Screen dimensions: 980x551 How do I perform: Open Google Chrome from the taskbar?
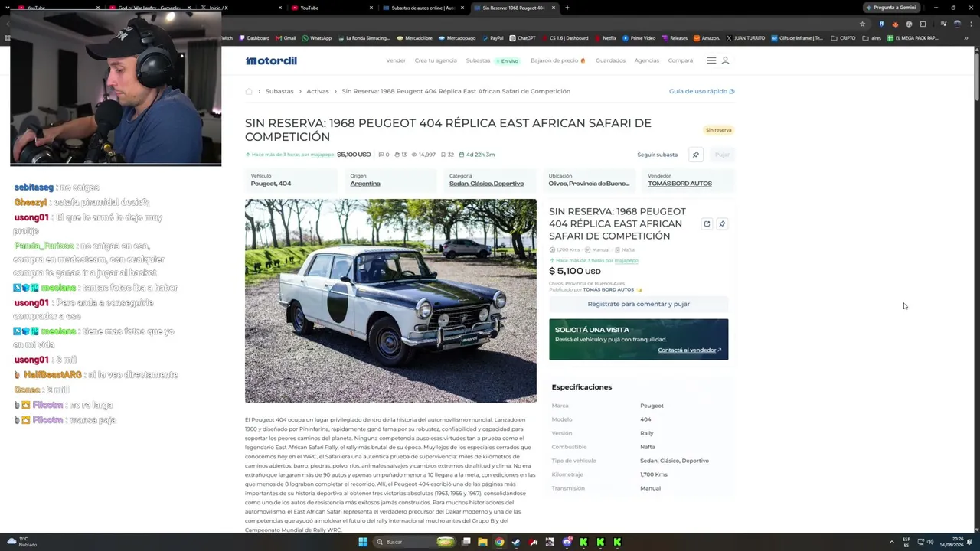coord(499,542)
